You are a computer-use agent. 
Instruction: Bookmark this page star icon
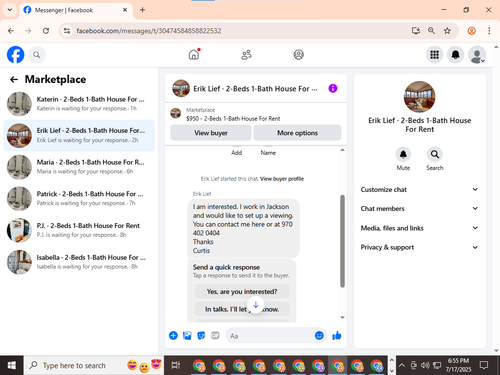coord(447,31)
